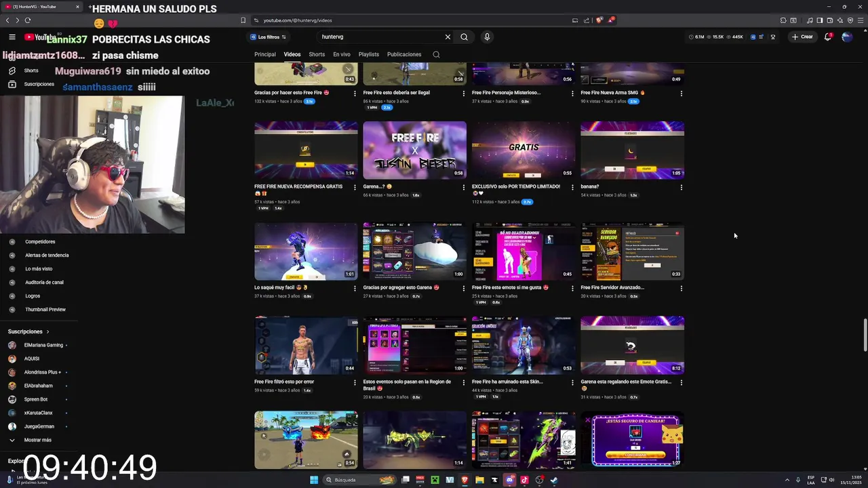Open JuegaGerman subscription channel

[39, 426]
